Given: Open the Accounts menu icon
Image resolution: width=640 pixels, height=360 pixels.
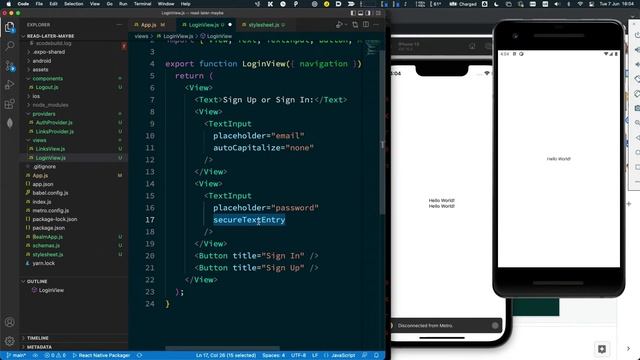Looking at the screenshot, I should [9, 322].
